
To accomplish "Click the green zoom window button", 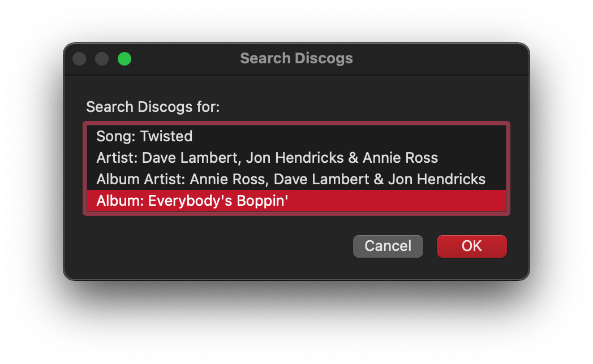I will 124,58.
